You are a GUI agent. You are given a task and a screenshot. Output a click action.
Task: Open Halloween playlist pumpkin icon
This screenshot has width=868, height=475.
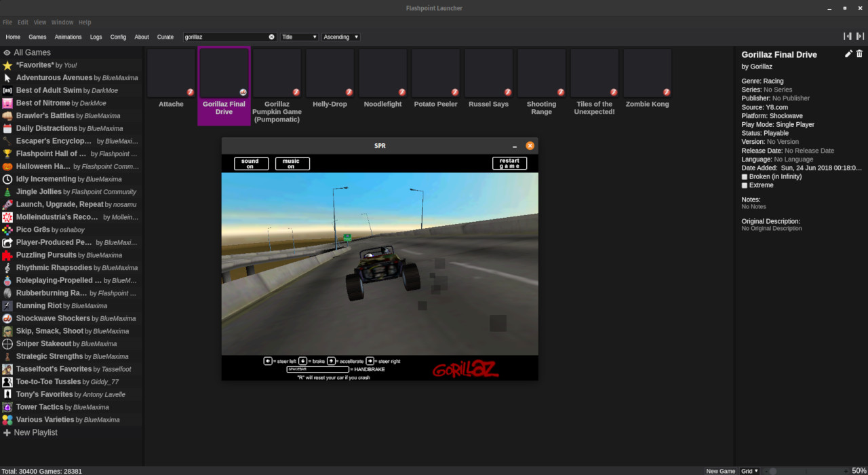[x=7, y=166]
